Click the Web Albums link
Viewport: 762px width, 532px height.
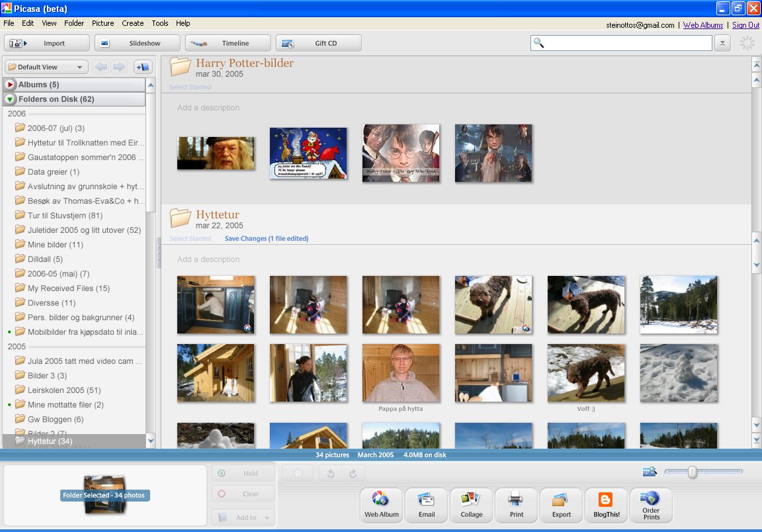[702, 25]
